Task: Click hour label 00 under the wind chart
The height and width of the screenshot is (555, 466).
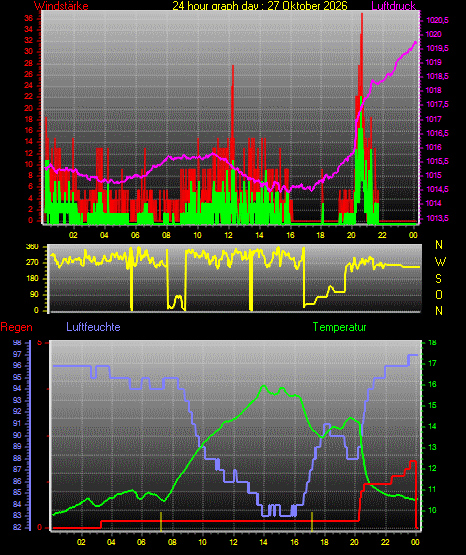Action: click(413, 235)
